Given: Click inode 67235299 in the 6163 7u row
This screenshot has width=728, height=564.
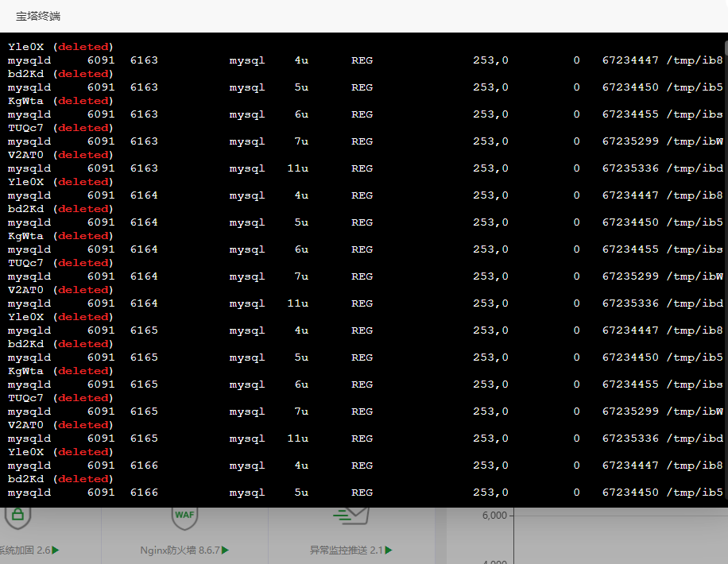Looking at the screenshot, I should tap(630, 141).
